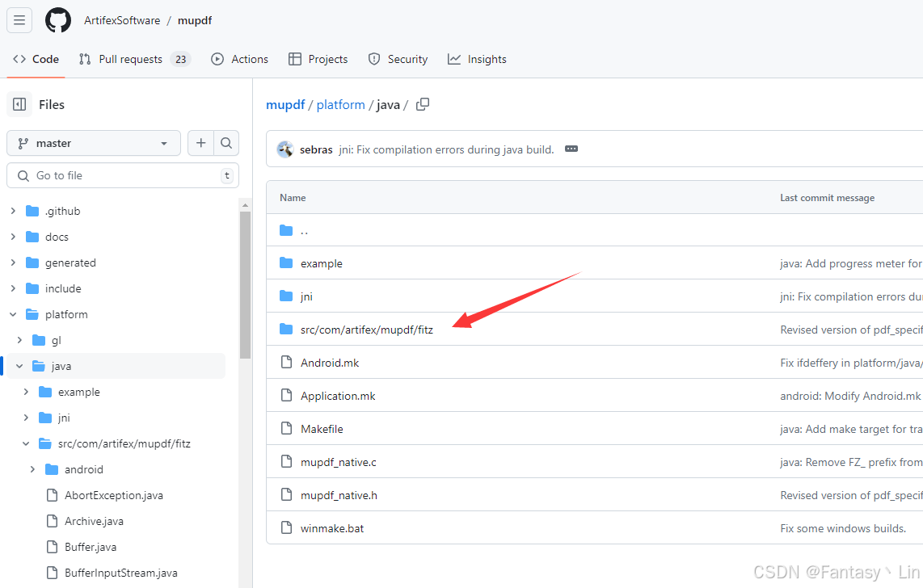923x588 pixels.
Task: Open BufferInputStream.java in tree
Action: click(120, 573)
